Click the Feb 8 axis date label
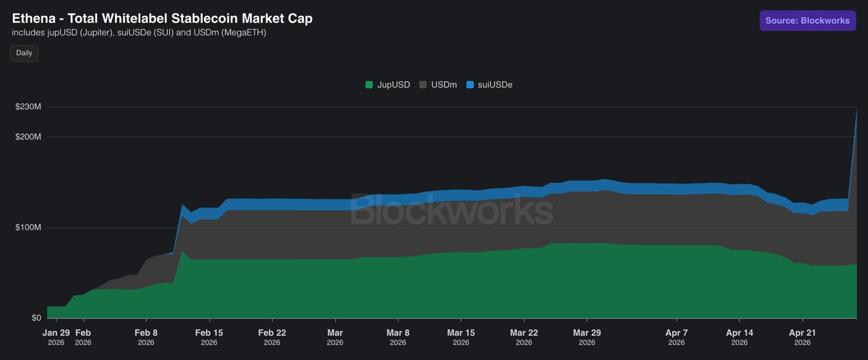Image resolution: width=868 pixels, height=360 pixels. point(146,337)
